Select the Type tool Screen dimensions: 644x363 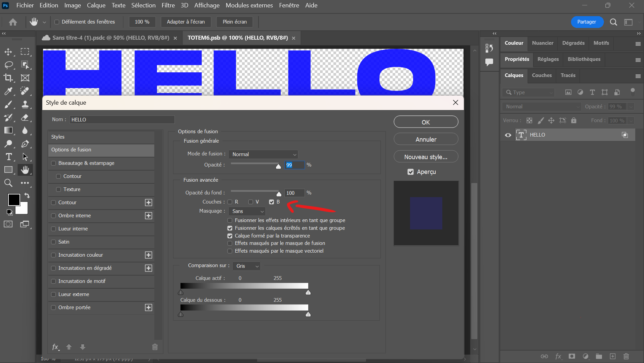pyautogui.click(x=8, y=157)
